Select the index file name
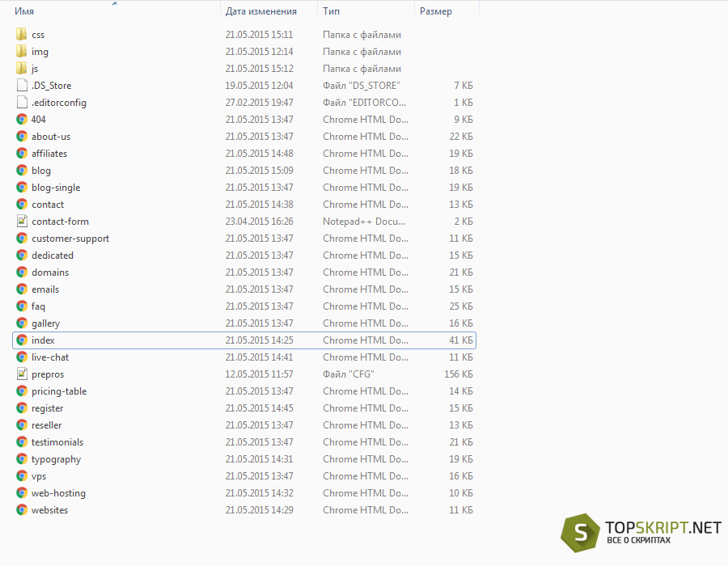Image resolution: width=728 pixels, height=566 pixels. pyautogui.click(x=43, y=340)
